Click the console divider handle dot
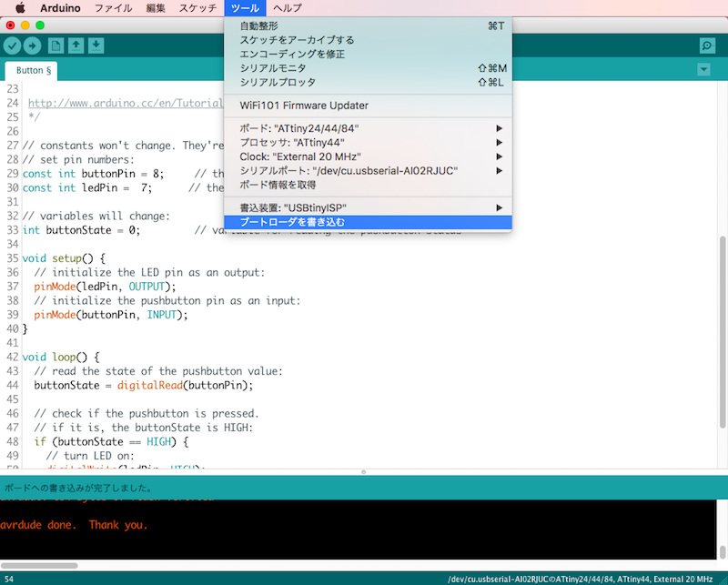728x585 pixels. click(x=363, y=472)
